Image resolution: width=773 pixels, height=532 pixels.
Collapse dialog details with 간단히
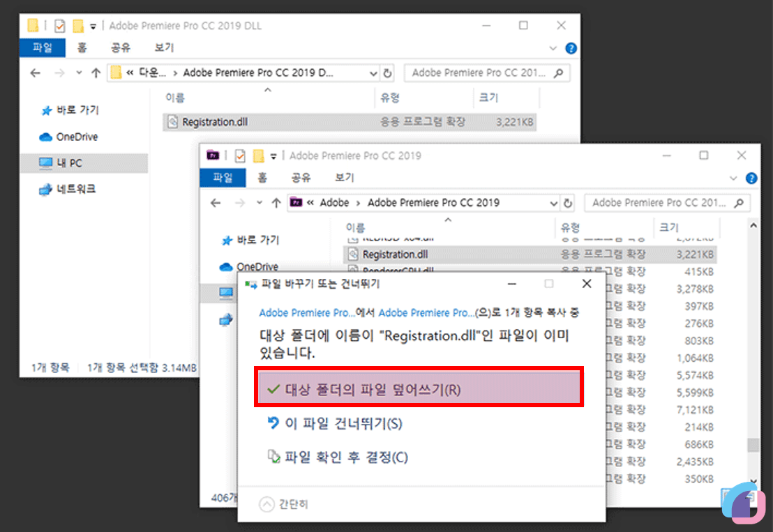click(283, 503)
